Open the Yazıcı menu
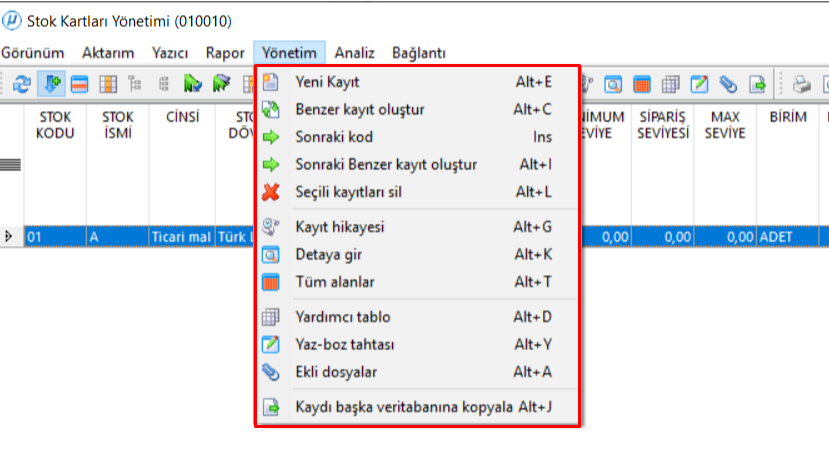The height and width of the screenshot is (460, 829). 170,53
